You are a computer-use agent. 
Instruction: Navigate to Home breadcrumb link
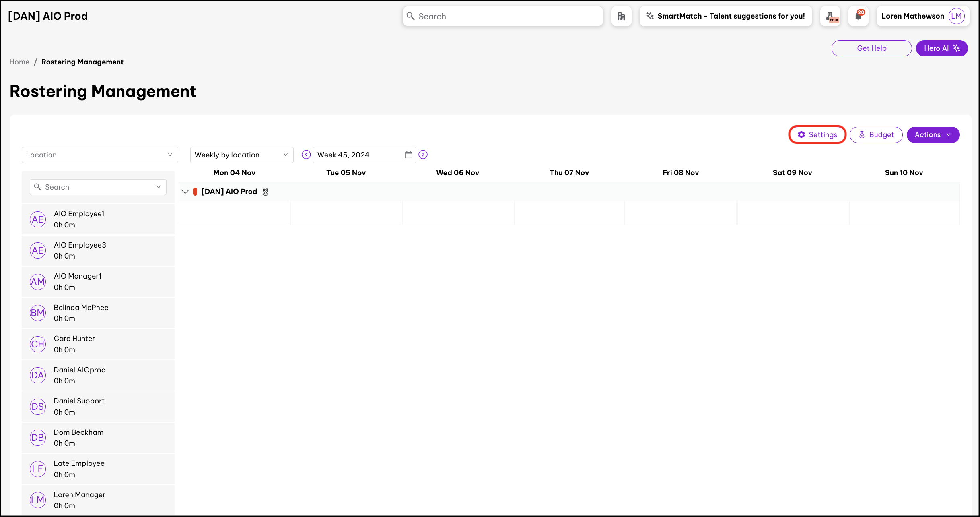click(19, 62)
